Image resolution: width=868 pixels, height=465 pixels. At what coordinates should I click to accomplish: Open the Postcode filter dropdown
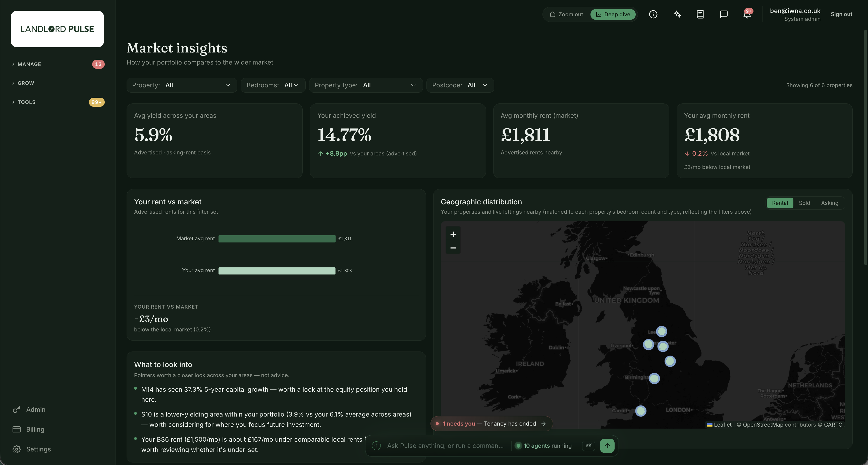pyautogui.click(x=460, y=85)
